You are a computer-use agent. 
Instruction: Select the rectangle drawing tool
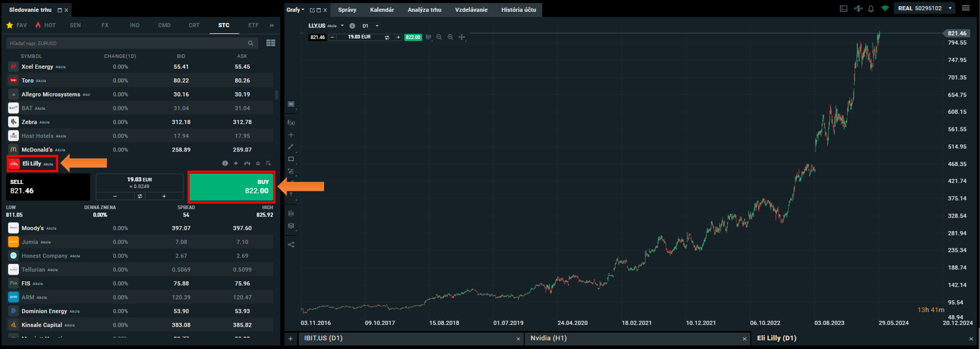(291, 159)
